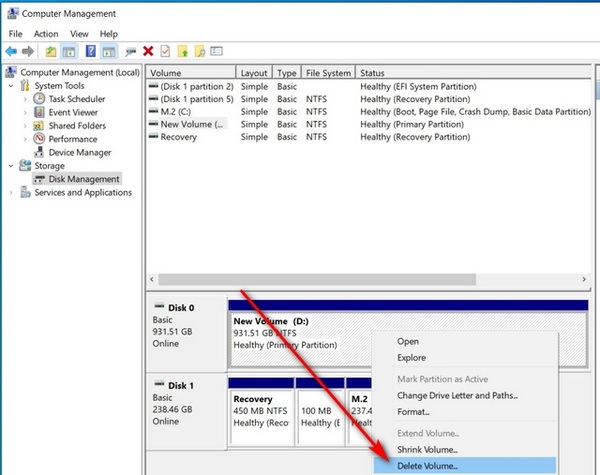Image resolution: width=600 pixels, height=475 pixels.
Task: Click the Forward arrow toolbar icon
Action: [x=28, y=51]
